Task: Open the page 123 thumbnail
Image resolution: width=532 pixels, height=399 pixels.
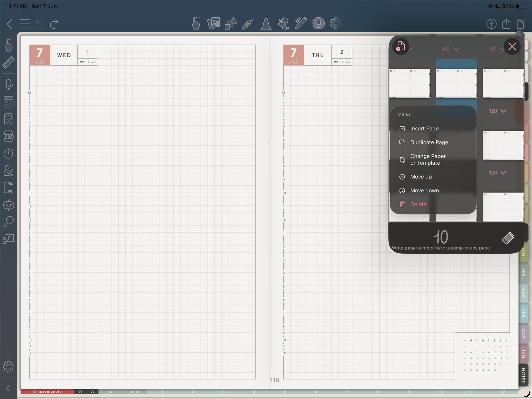Action: click(503, 207)
